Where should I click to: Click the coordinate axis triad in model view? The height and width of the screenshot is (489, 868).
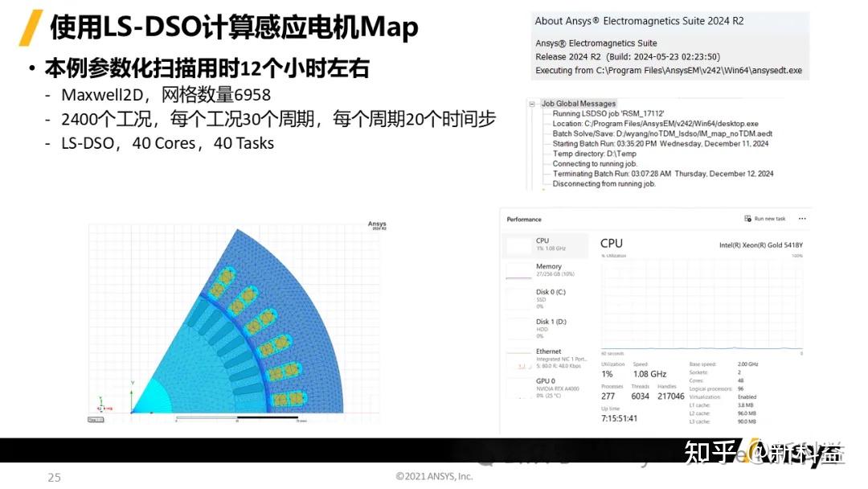click(102, 405)
